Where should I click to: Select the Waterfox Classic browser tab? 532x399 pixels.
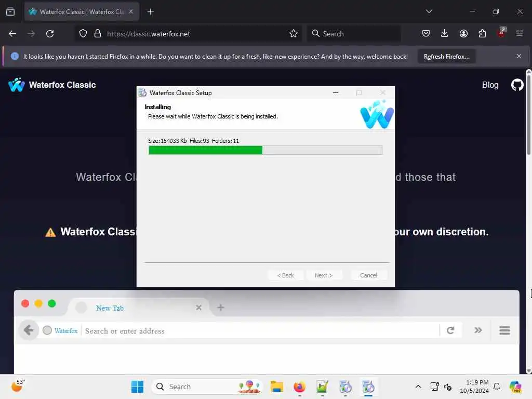pos(82,12)
